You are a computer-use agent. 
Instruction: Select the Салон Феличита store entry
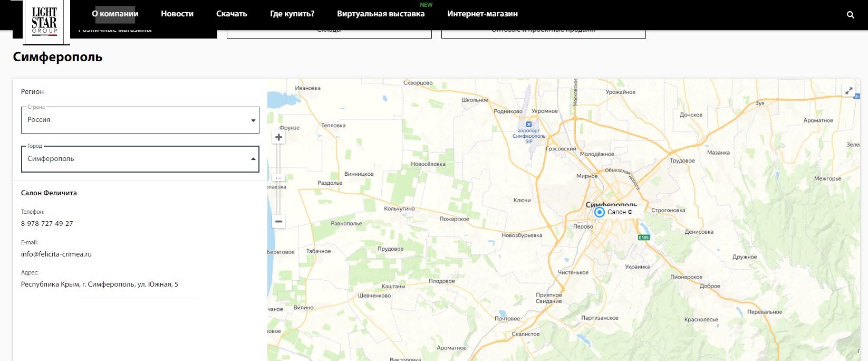[x=49, y=193]
